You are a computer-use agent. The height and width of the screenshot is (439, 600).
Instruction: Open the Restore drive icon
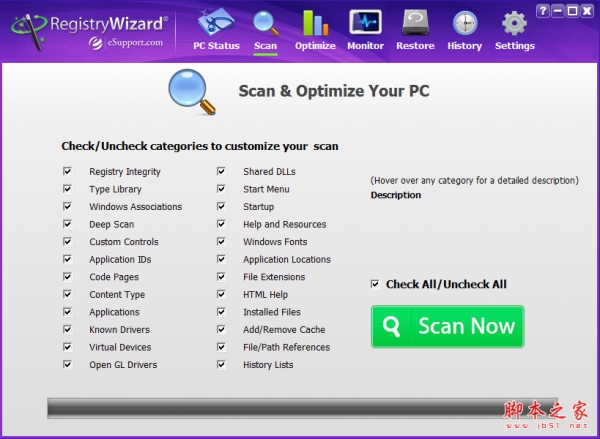point(415,23)
